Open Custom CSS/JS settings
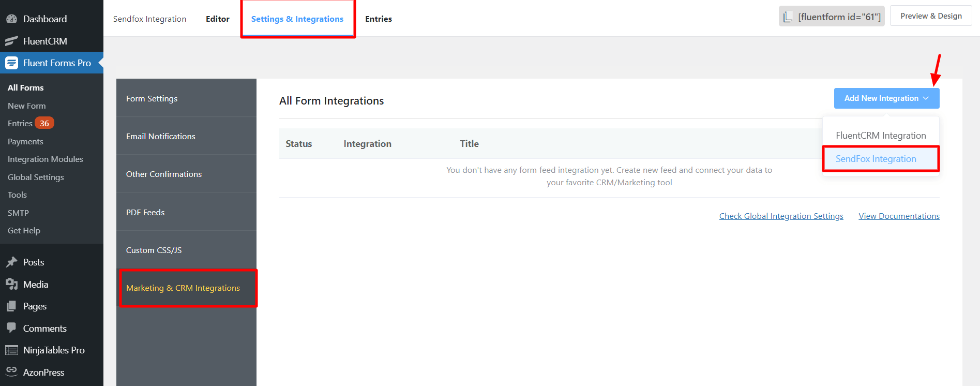980x386 pixels. click(x=186, y=250)
